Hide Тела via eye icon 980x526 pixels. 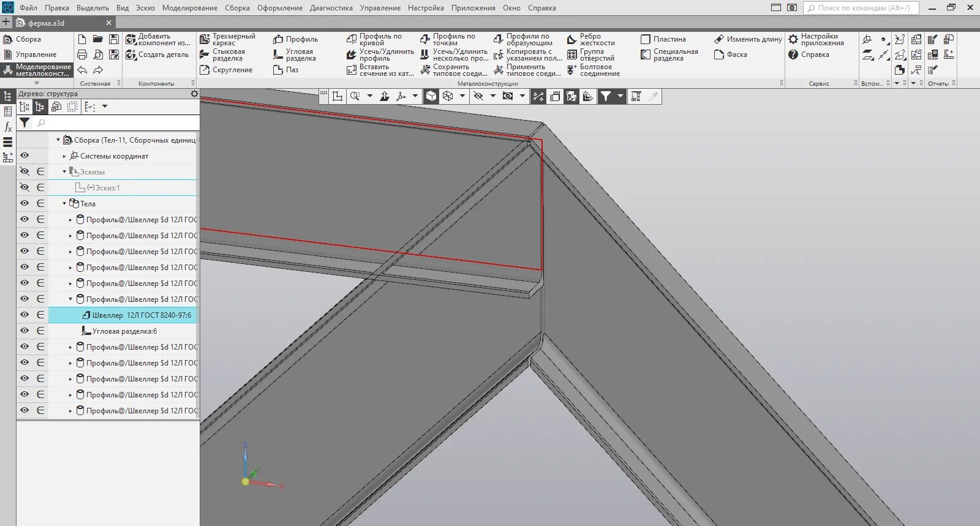24,203
